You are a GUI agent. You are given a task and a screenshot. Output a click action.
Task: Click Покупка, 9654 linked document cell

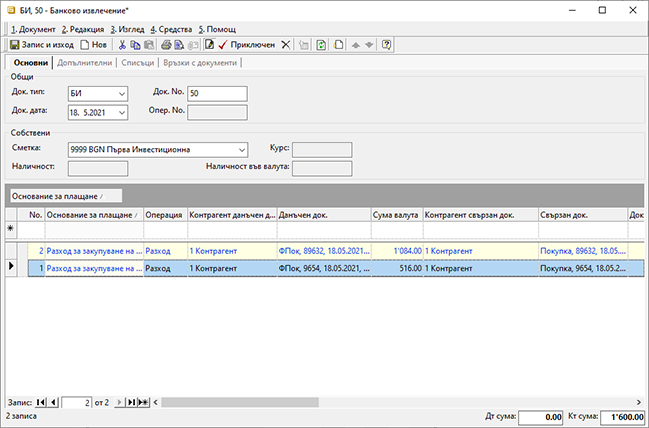(x=583, y=269)
